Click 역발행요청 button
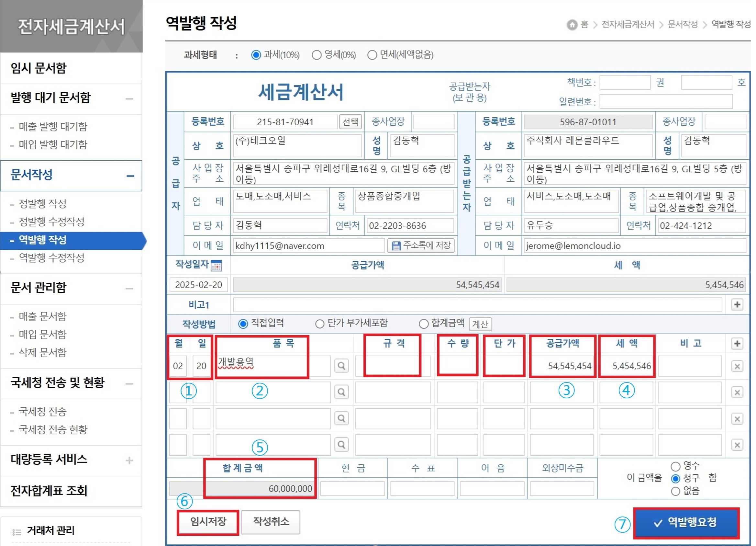This screenshot has width=756, height=546. click(686, 522)
